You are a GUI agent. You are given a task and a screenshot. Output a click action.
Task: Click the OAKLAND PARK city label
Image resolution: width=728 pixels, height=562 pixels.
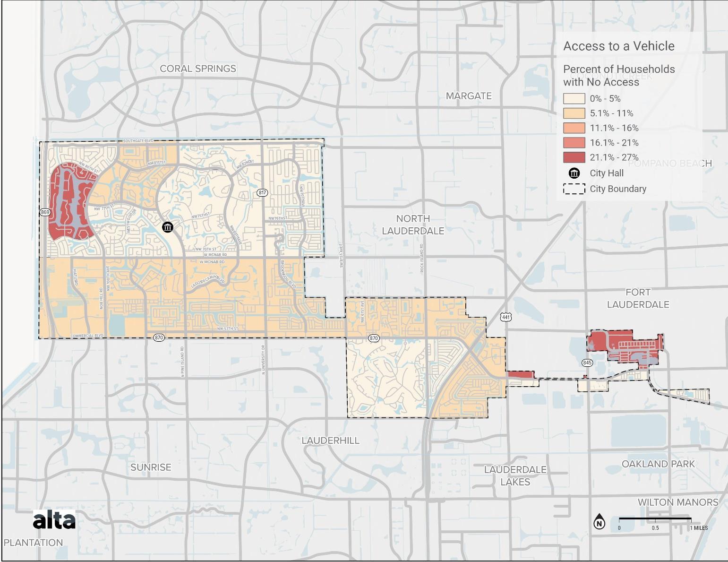658,464
